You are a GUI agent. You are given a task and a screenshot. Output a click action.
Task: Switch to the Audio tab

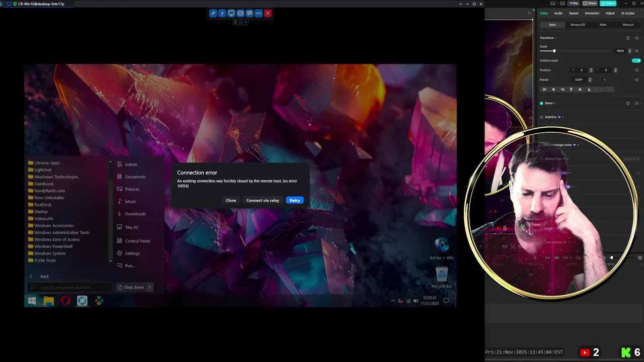558,13
